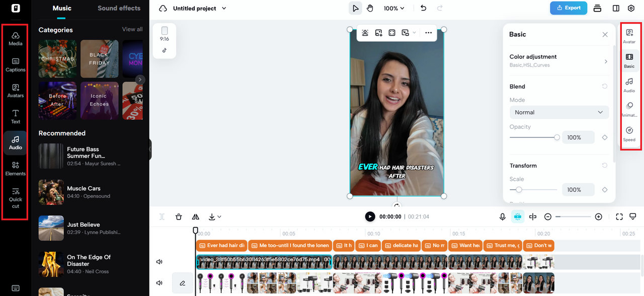Open the Media panel in left sidebar
The width and height of the screenshot is (644, 296).
tap(16, 39)
